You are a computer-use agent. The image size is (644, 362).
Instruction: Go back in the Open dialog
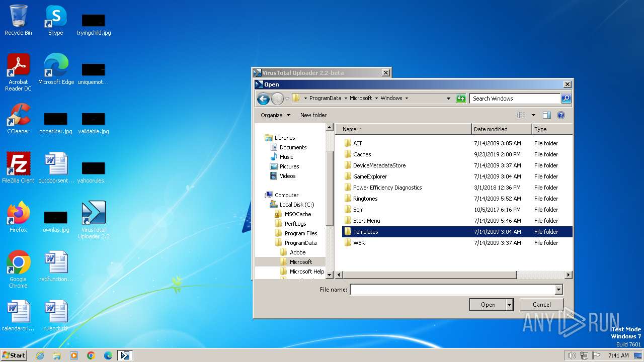pos(263,99)
